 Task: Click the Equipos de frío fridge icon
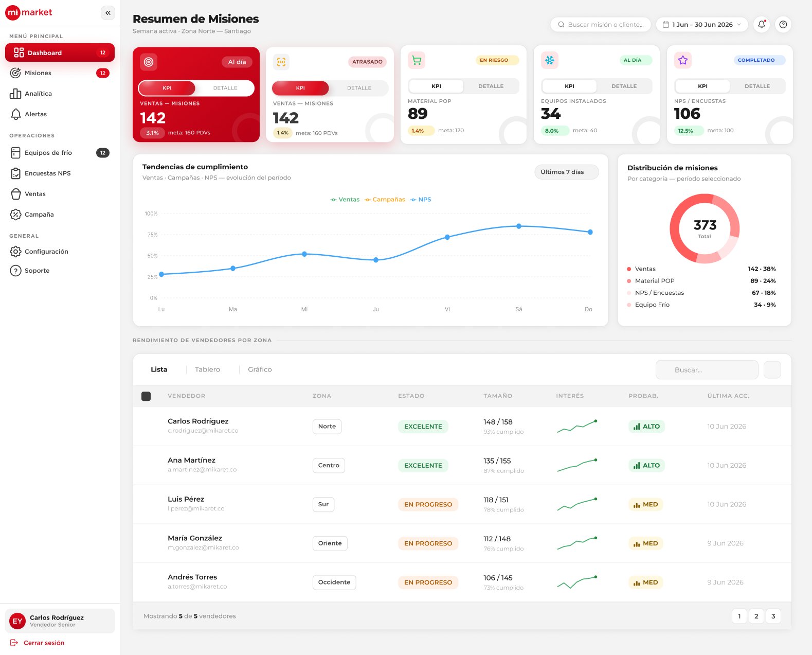click(15, 153)
